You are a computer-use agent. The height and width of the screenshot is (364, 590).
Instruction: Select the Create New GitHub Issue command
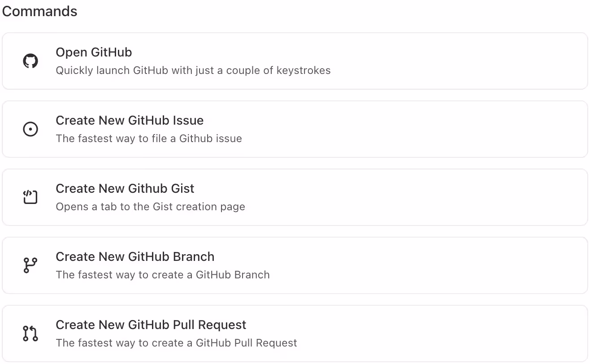295,129
